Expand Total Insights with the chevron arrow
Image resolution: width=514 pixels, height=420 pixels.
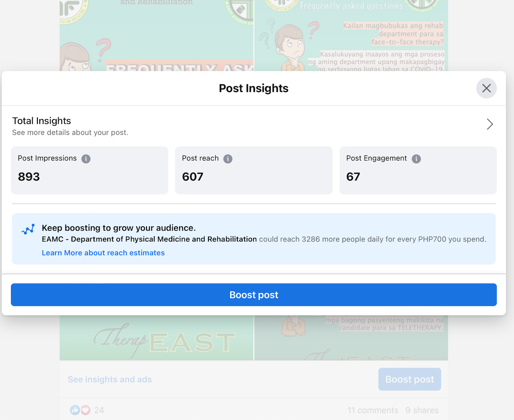(490, 124)
